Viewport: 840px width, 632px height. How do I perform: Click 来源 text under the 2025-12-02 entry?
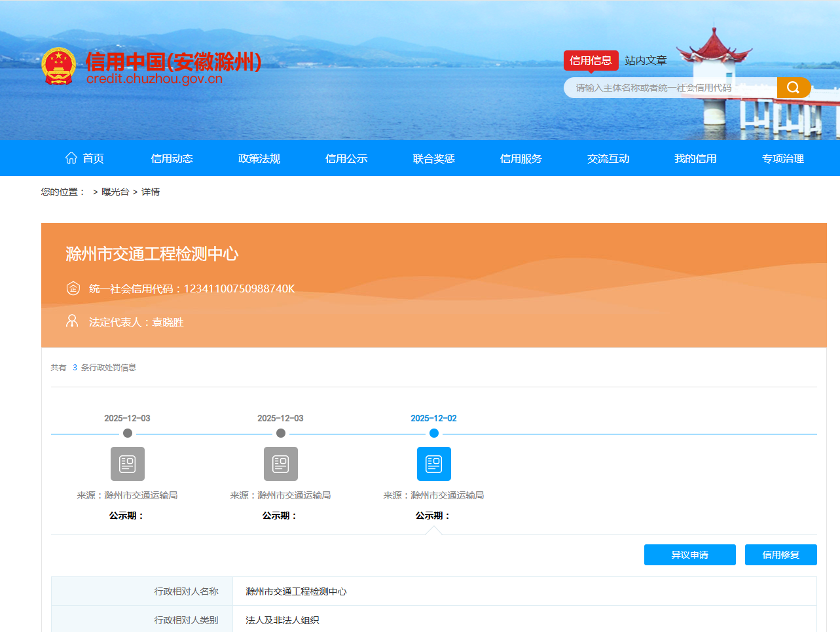coord(433,495)
